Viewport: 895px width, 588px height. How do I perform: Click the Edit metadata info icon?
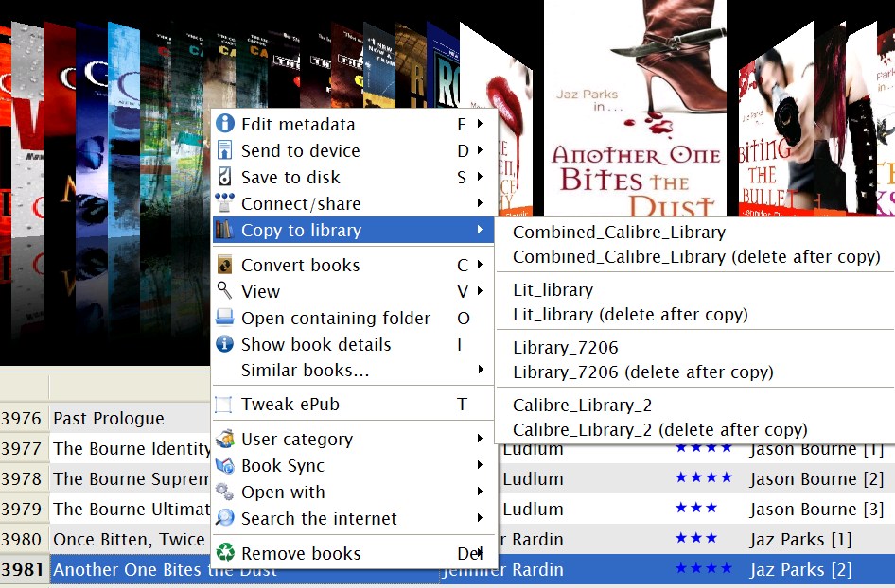(225, 124)
